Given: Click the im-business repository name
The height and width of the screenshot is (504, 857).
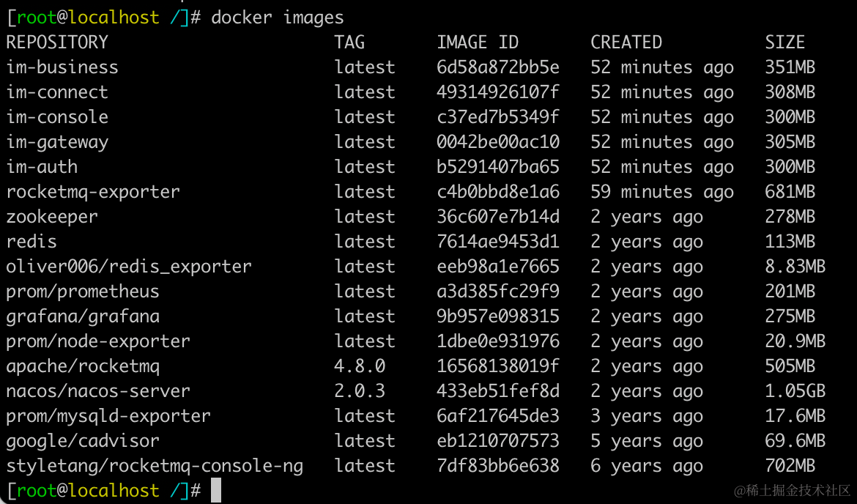Looking at the screenshot, I should coord(62,67).
